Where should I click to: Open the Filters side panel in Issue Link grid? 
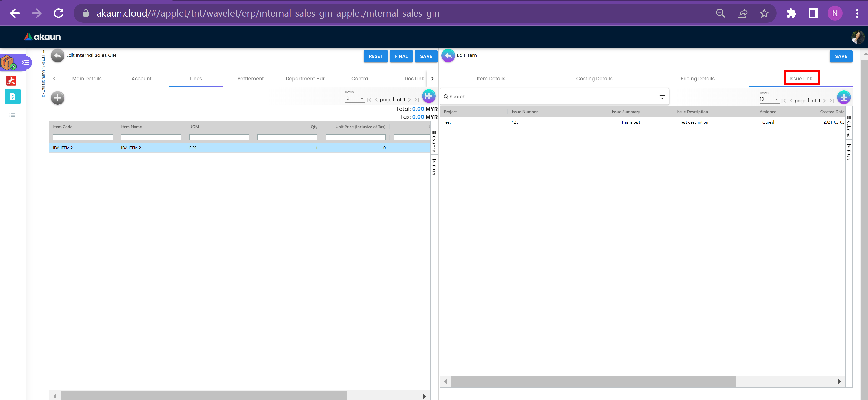[848, 153]
